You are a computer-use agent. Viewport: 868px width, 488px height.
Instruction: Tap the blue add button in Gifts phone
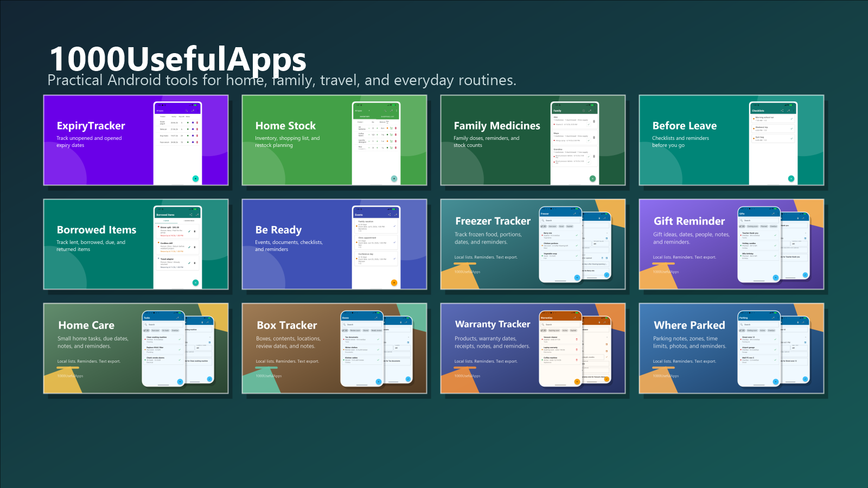pos(776,278)
